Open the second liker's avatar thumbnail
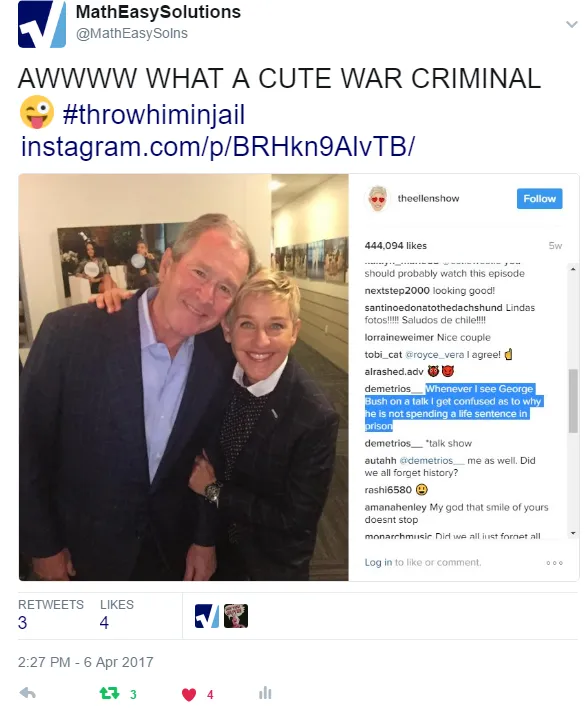 pos(236,616)
